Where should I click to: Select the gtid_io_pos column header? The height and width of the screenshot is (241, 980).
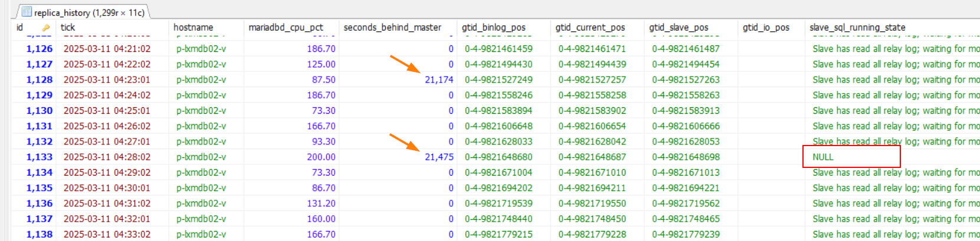(766, 27)
